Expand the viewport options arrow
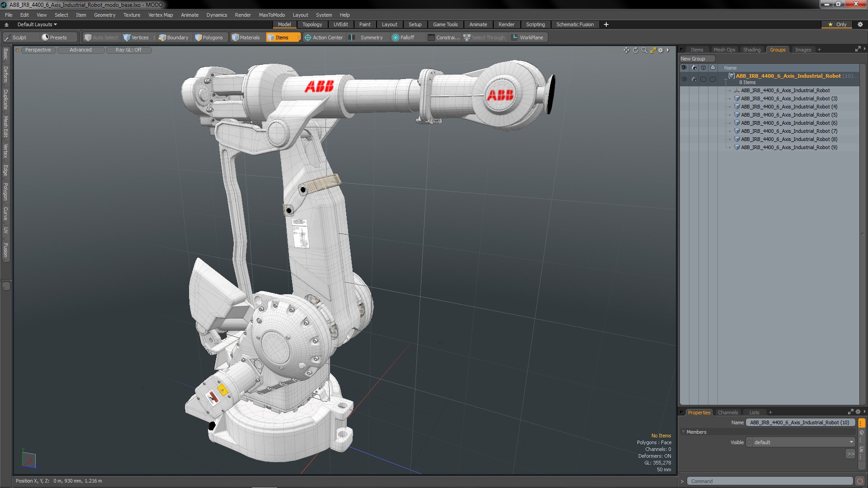The image size is (868, 488). pos(668,50)
